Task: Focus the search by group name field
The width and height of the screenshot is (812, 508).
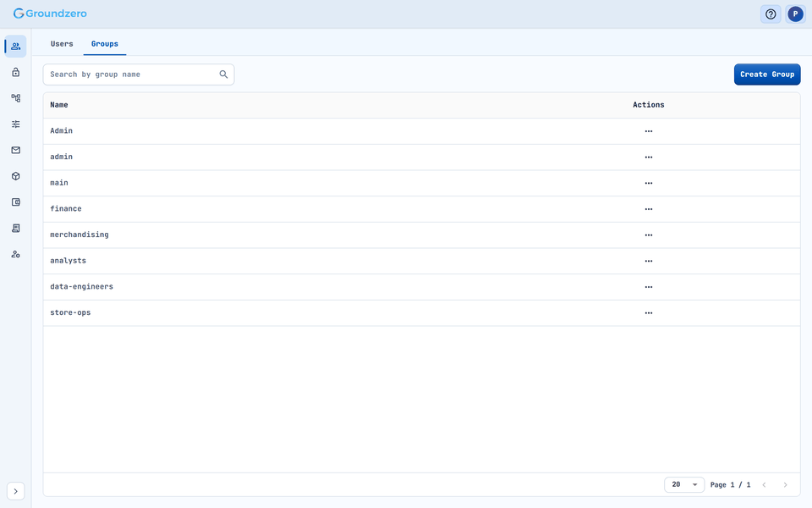Action: click(x=138, y=75)
